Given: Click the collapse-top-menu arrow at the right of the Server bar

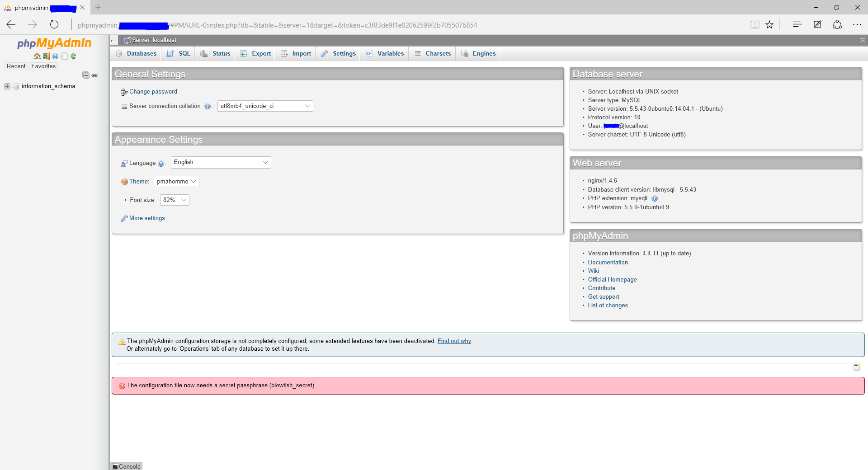Looking at the screenshot, I should click(x=863, y=40).
